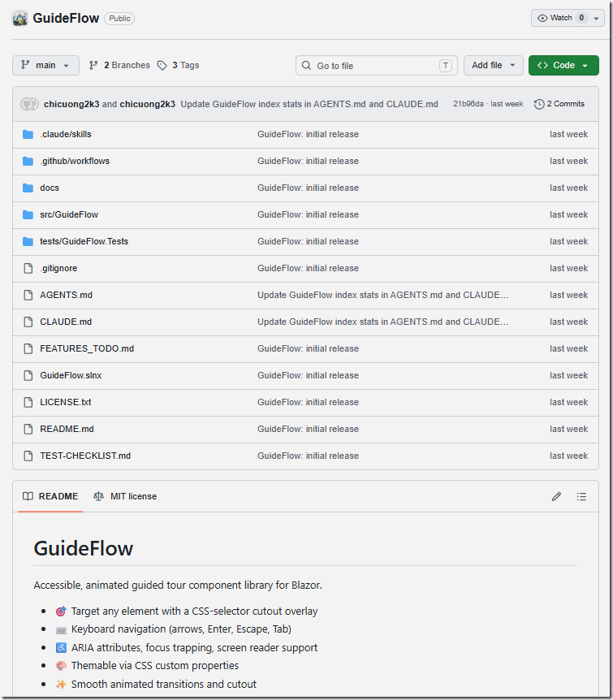Click the branch icon beside 2 Branches
Screen dimensions: 613x700
coord(93,66)
